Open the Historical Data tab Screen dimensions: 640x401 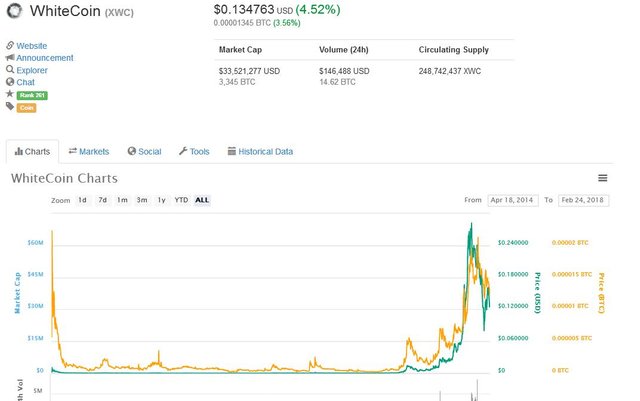[260, 151]
